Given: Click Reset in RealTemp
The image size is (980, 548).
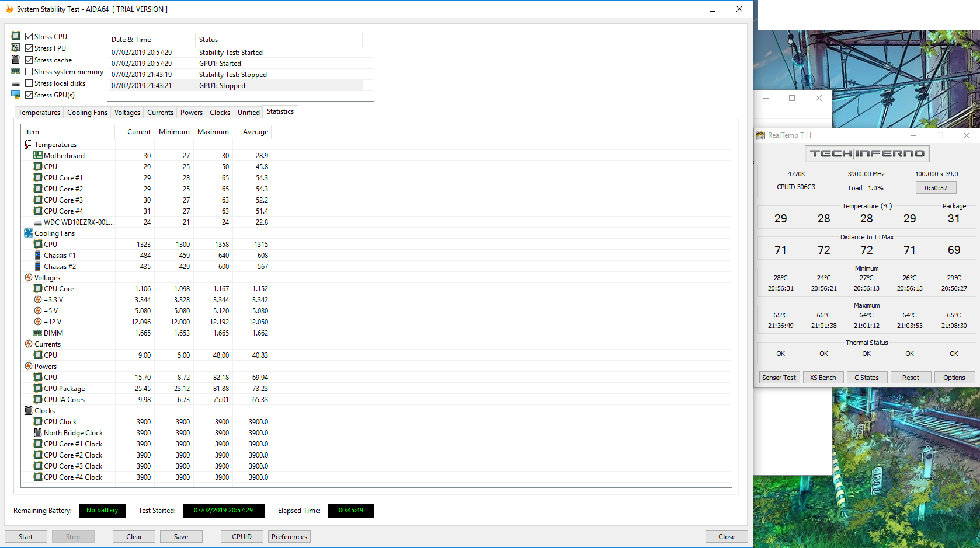Looking at the screenshot, I should [911, 378].
